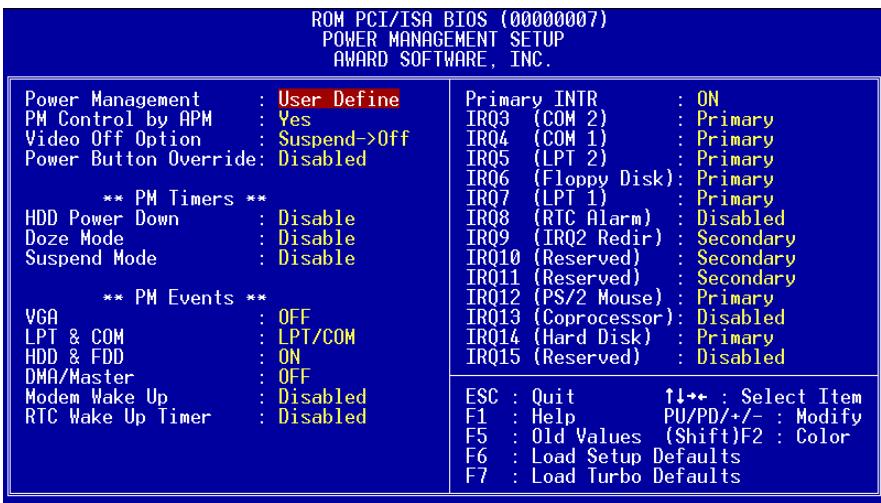Click the PU/PD/+/- Modify hint

pyautogui.click(x=762, y=416)
